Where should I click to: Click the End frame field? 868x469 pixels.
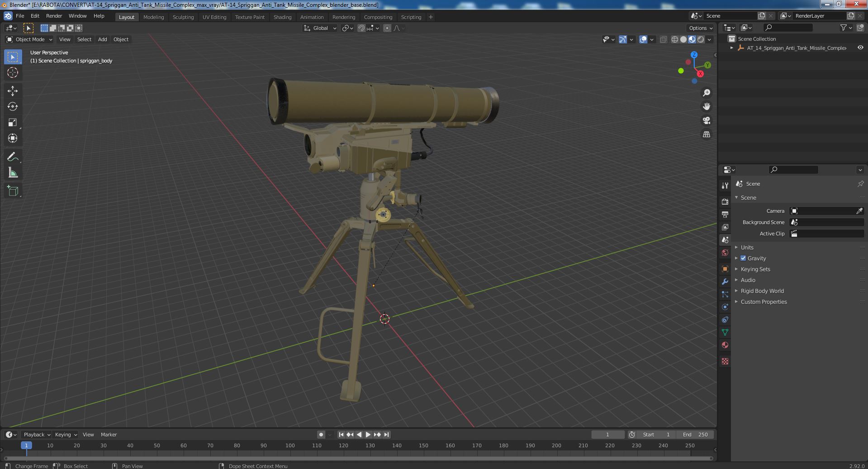[x=695, y=435]
